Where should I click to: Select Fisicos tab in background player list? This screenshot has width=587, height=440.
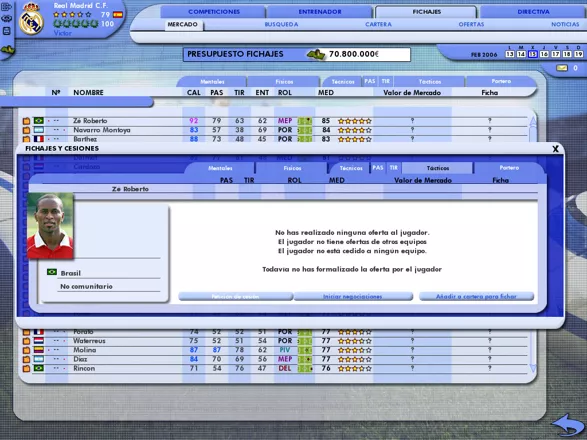click(x=284, y=82)
